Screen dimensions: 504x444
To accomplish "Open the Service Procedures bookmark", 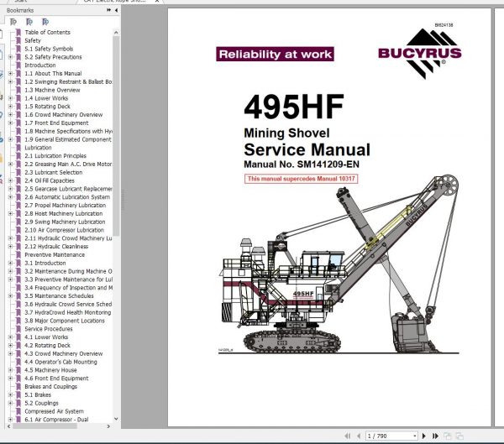I will [x=49, y=329].
